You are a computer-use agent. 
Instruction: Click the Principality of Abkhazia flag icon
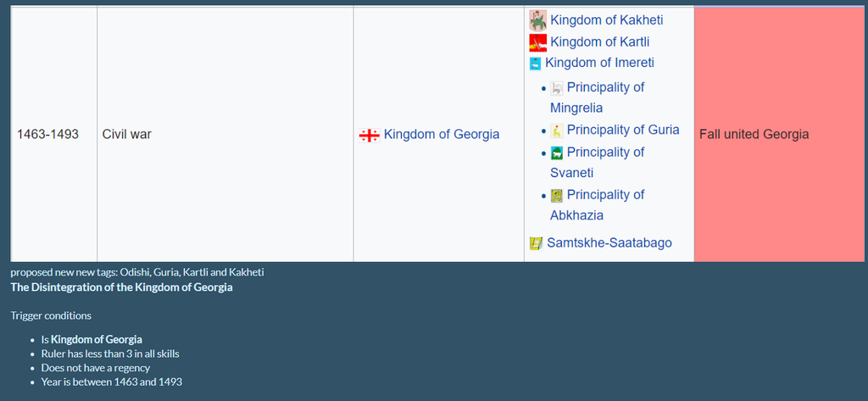[556, 195]
